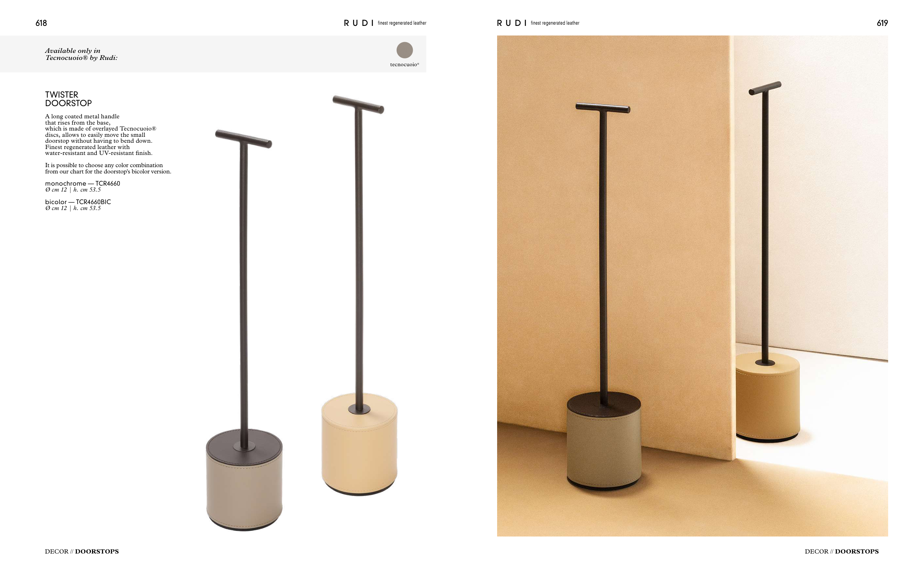Click the T-handle of the bicolor doorstop
Screen dimensions: 924x572
(244, 139)
